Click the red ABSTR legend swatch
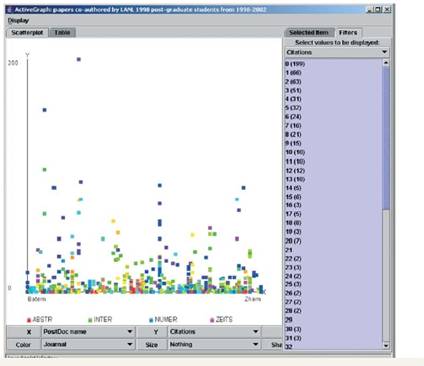This screenshot has width=424, height=366. 29,320
